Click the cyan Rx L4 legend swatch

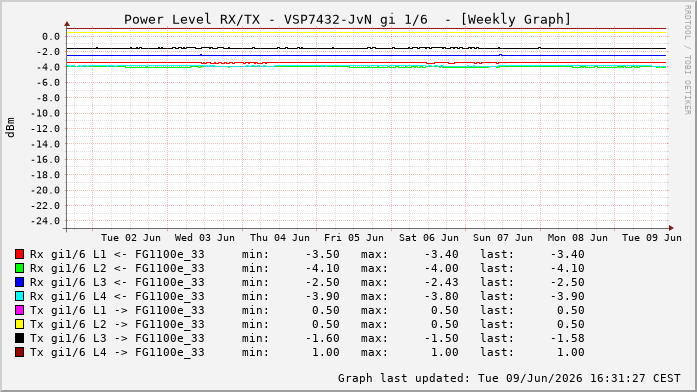tap(19, 296)
